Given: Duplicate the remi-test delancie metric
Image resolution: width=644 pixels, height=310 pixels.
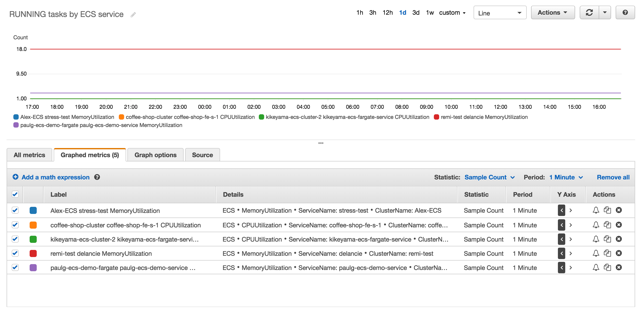Looking at the screenshot, I should tap(607, 253).
